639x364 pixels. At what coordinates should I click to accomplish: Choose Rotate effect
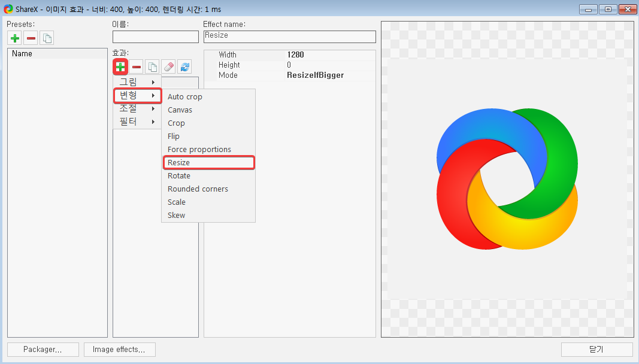point(208,175)
